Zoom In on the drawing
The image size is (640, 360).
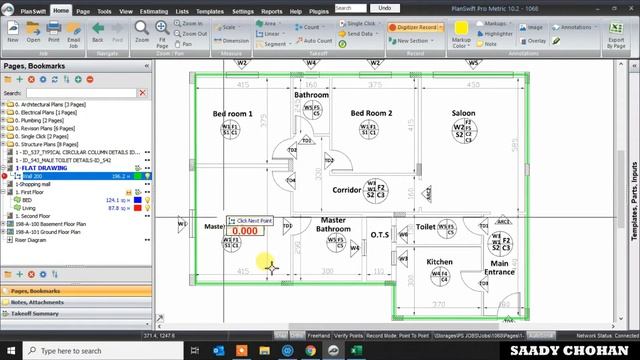tap(188, 24)
